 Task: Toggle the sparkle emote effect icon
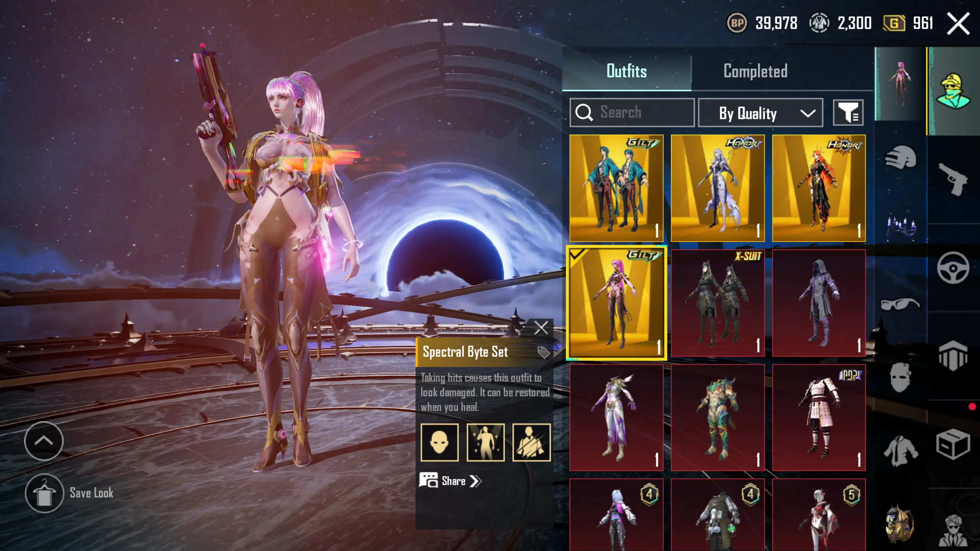coord(485,442)
